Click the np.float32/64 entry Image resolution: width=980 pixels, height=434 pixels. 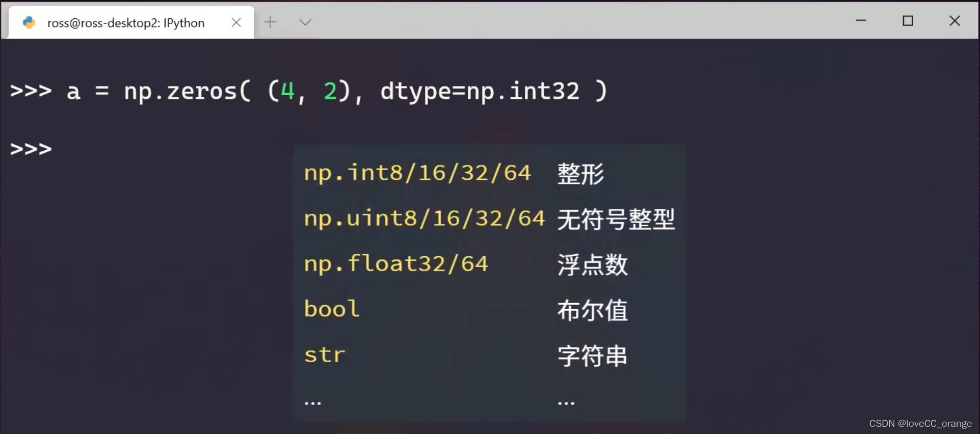point(396,264)
